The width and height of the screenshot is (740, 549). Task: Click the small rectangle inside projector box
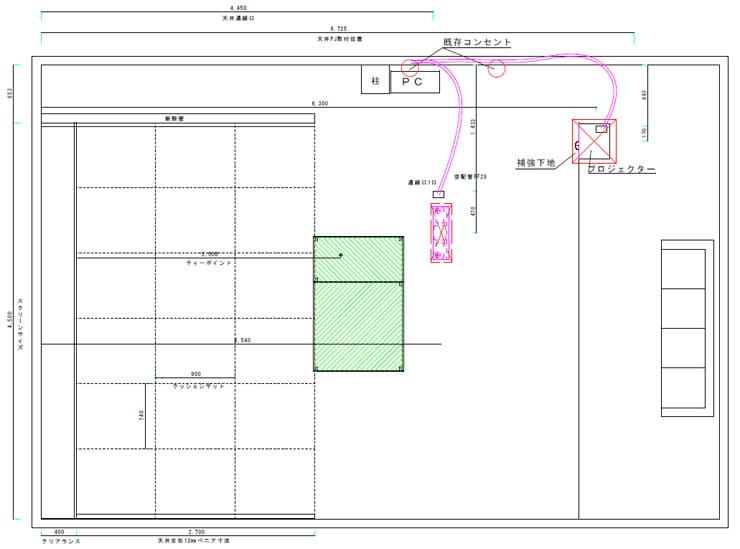point(601,129)
